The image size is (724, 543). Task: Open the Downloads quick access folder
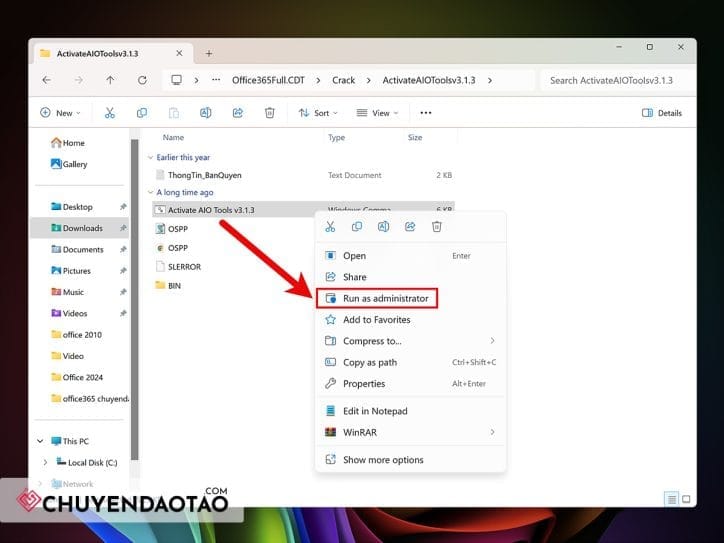click(x=79, y=228)
